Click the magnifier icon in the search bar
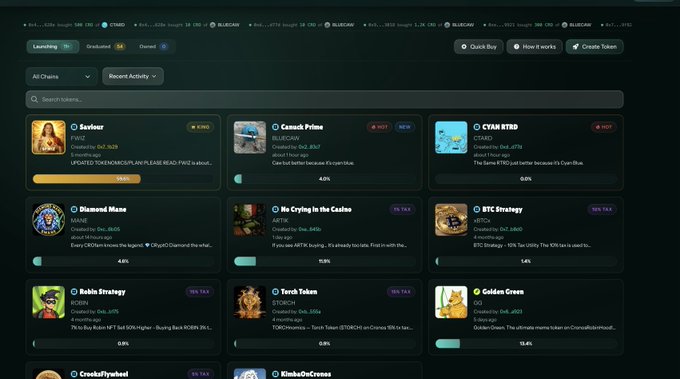The width and height of the screenshot is (680, 379). click(x=34, y=99)
